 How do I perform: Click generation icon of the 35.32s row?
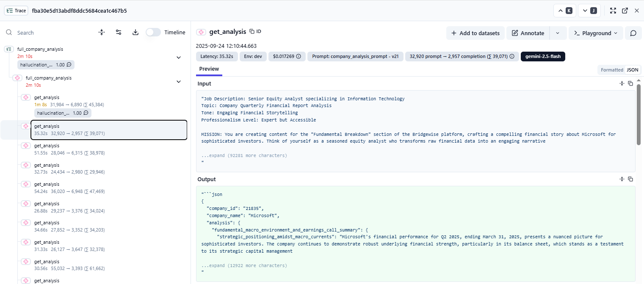click(x=26, y=126)
